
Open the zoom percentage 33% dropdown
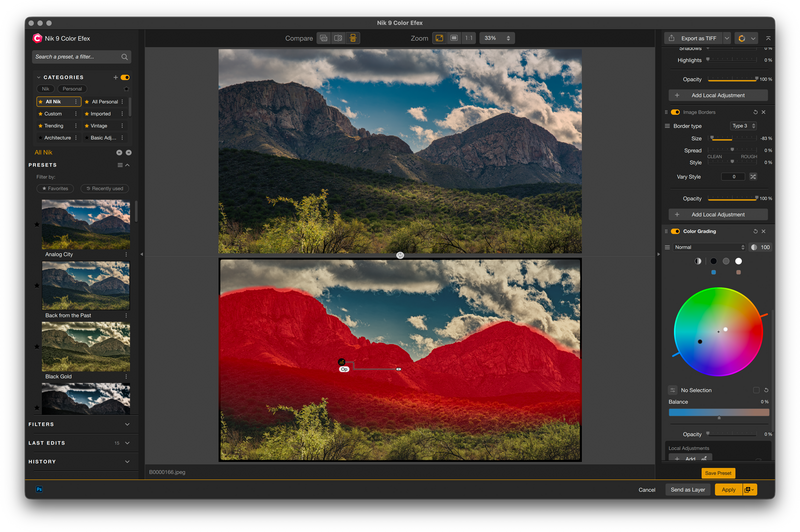point(497,38)
